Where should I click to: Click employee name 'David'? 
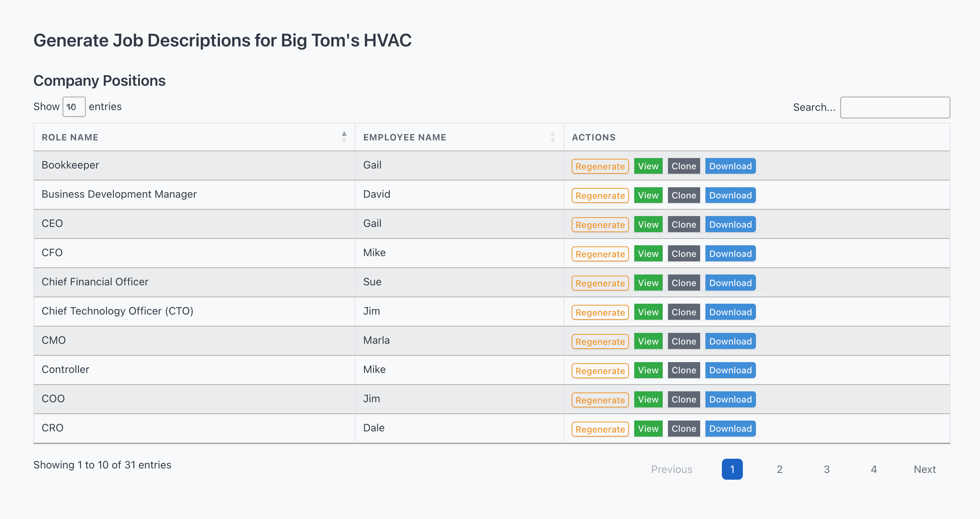point(376,194)
